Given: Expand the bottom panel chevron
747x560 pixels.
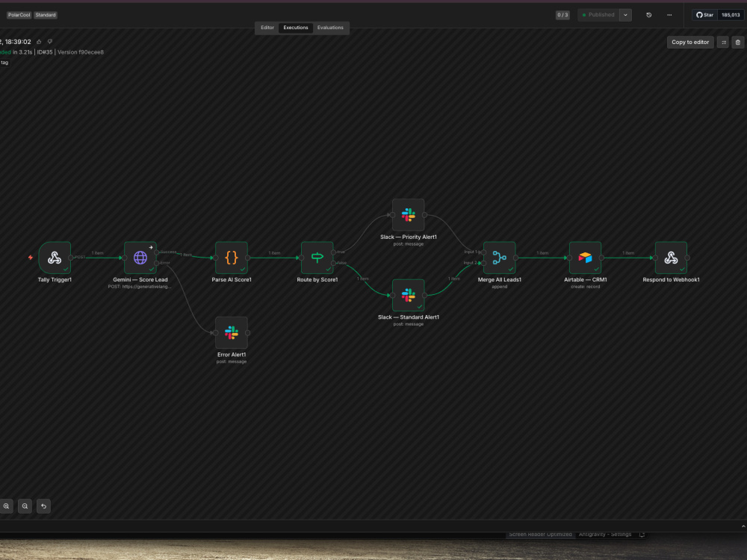Looking at the screenshot, I should (743, 526).
